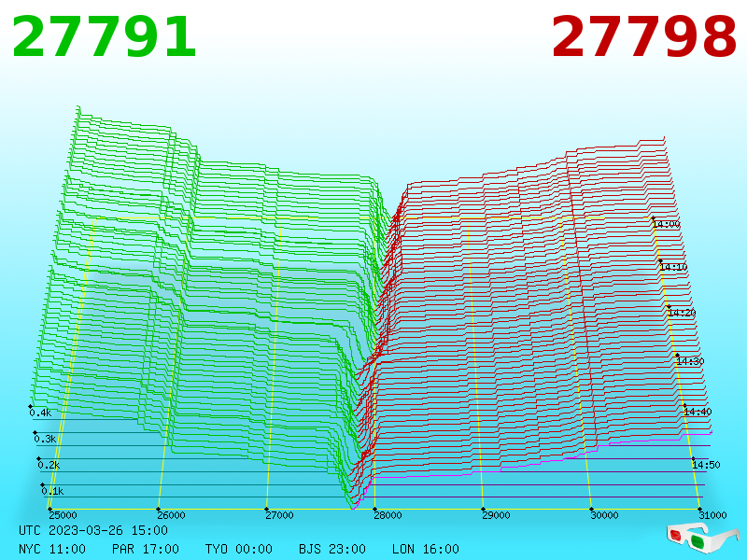Screen dimensions: 747x560
Task: Select the 28000 price axis label
Action: (x=388, y=515)
